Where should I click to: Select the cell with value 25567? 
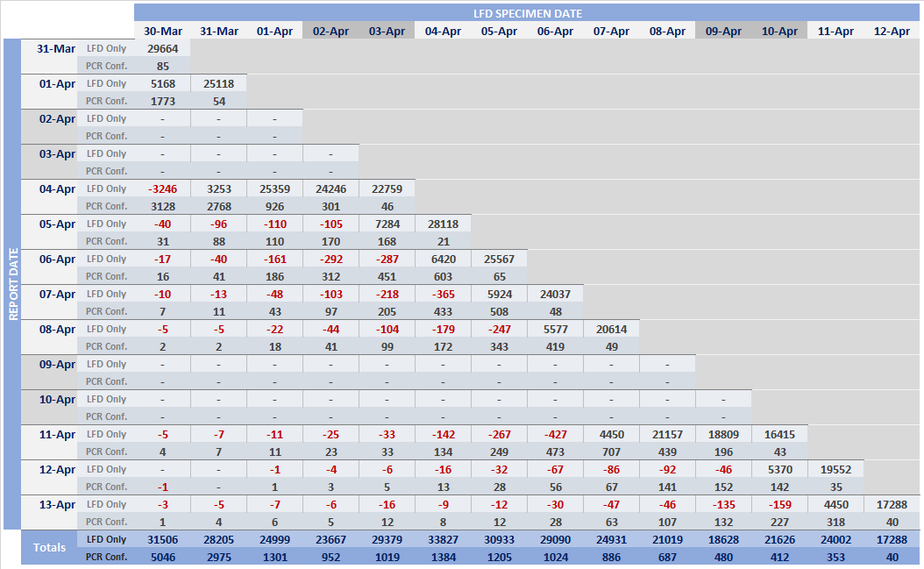point(499,259)
